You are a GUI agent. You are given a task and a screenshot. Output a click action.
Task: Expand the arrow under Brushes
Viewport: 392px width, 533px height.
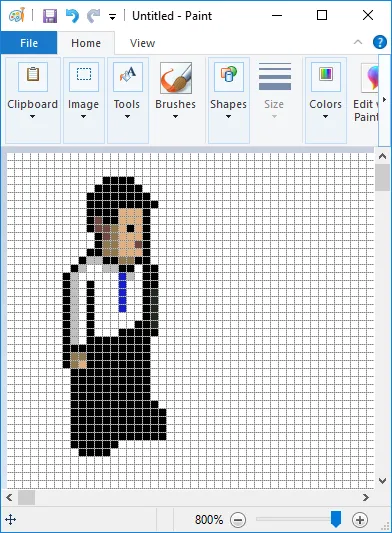[x=175, y=117]
